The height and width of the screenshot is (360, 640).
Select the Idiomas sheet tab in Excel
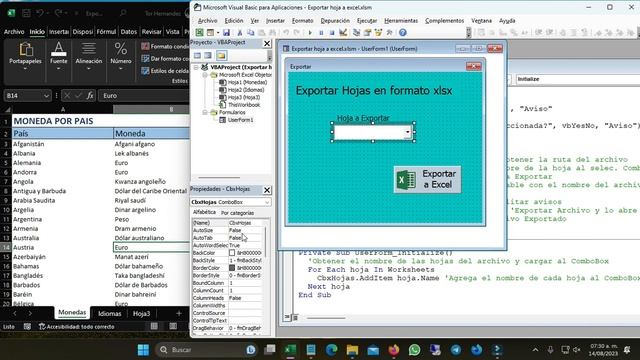tap(109, 313)
